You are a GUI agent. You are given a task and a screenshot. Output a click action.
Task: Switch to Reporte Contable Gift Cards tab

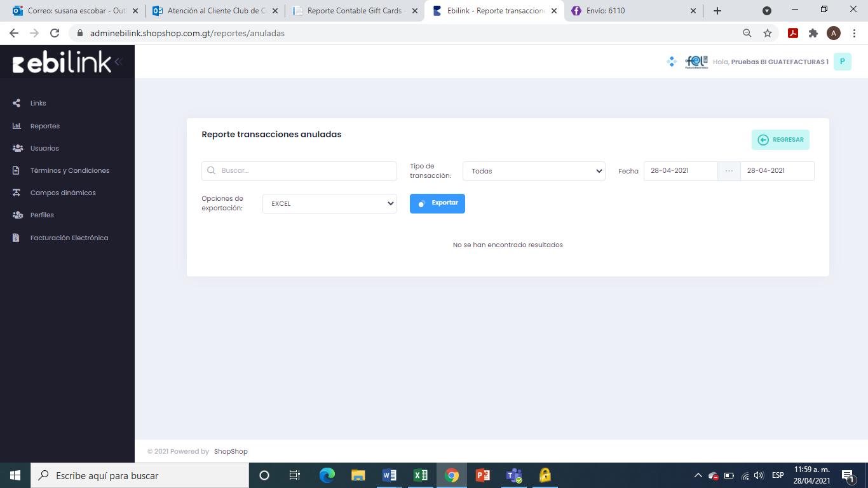point(355,11)
